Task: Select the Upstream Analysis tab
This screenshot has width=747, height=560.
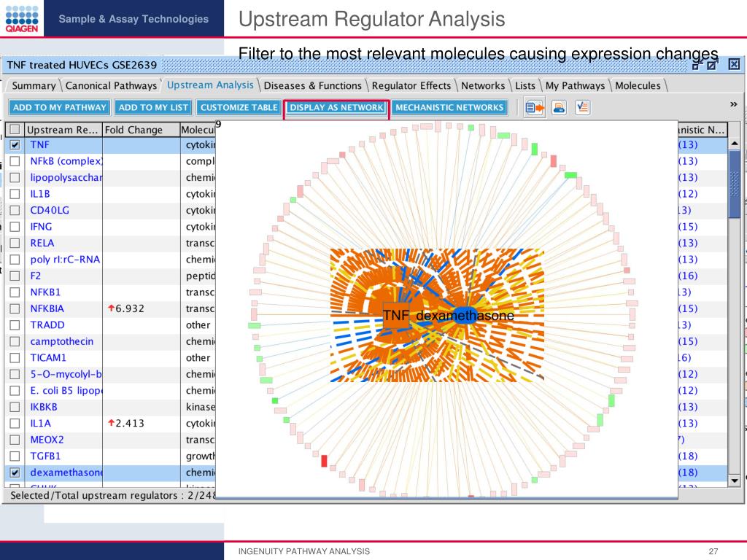Action: (x=210, y=85)
